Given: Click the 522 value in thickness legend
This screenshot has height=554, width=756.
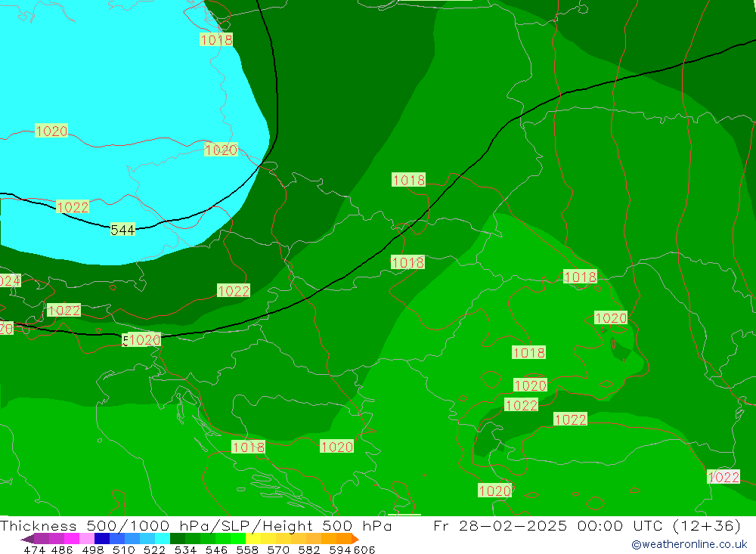Looking at the screenshot, I should pyautogui.click(x=154, y=549).
